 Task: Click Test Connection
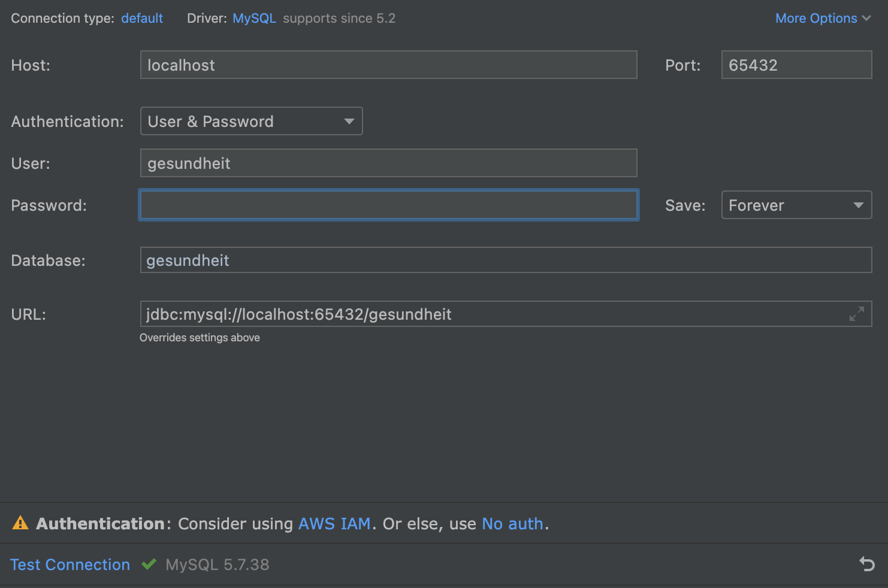coord(70,564)
